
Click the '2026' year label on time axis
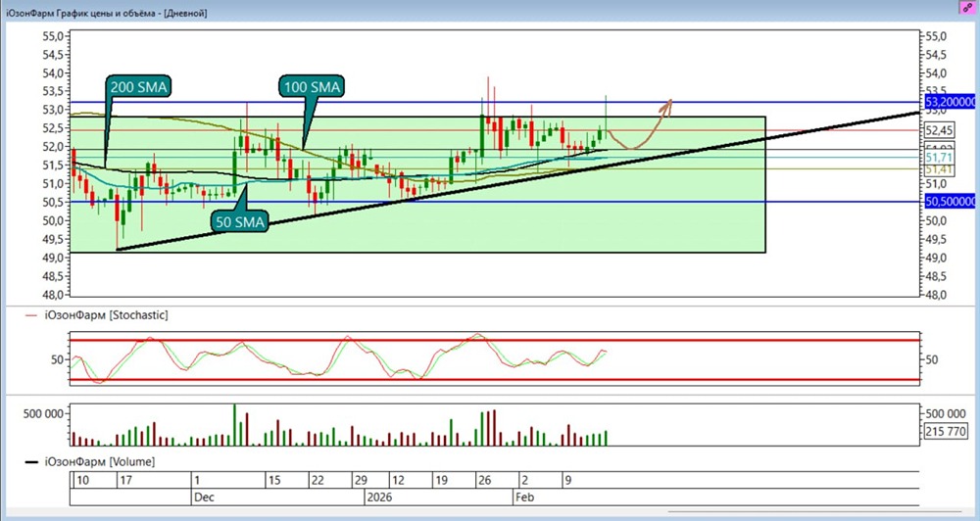click(379, 497)
